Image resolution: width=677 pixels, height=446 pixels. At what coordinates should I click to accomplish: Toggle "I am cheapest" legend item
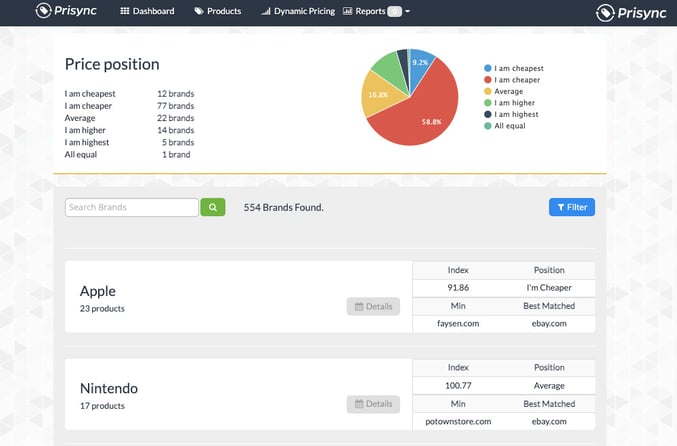click(x=514, y=68)
